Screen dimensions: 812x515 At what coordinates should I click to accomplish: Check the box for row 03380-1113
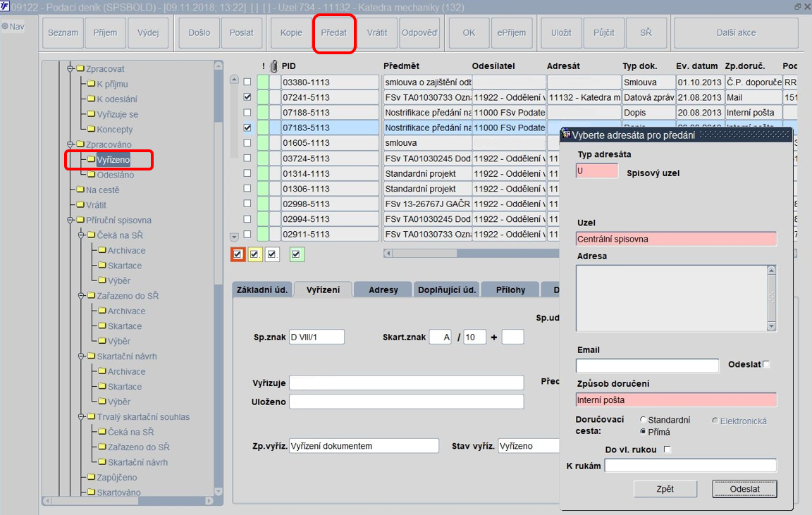coord(247,82)
